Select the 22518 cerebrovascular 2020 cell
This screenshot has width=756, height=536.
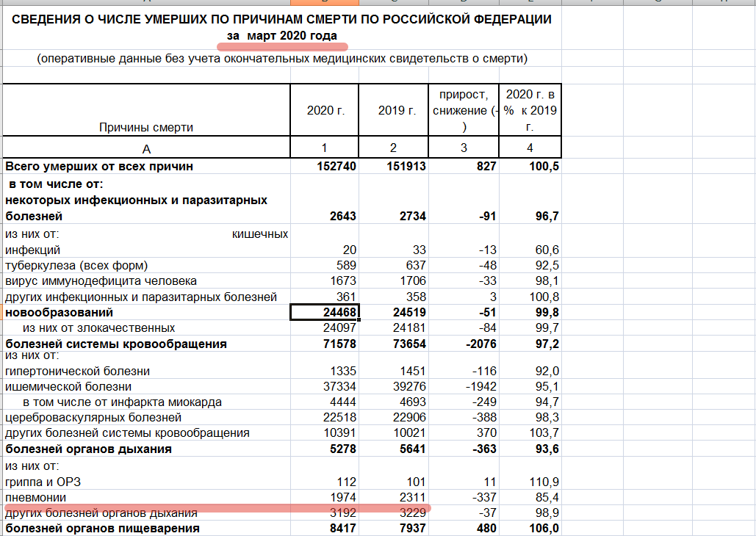tap(325, 418)
